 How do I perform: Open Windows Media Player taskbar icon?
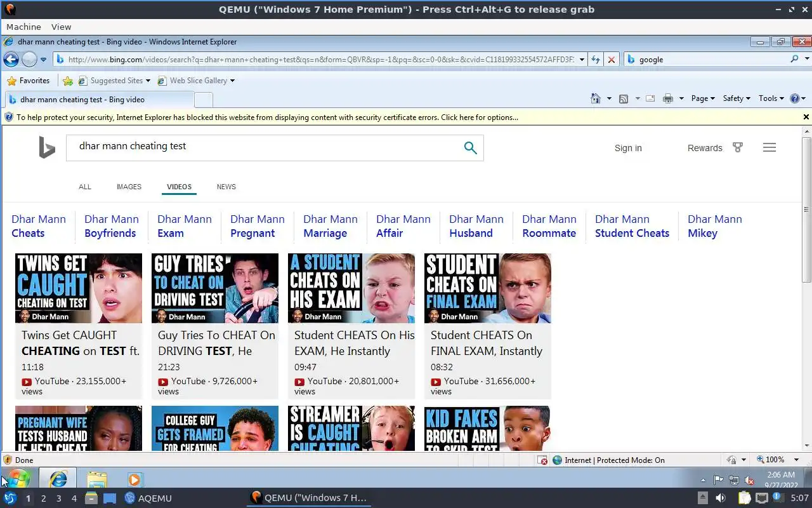[x=134, y=479]
